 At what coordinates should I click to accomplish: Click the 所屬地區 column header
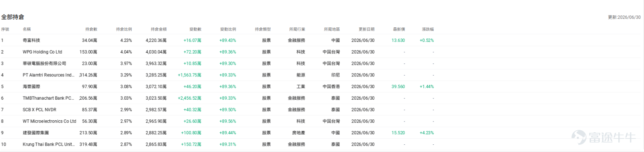pos(332,29)
